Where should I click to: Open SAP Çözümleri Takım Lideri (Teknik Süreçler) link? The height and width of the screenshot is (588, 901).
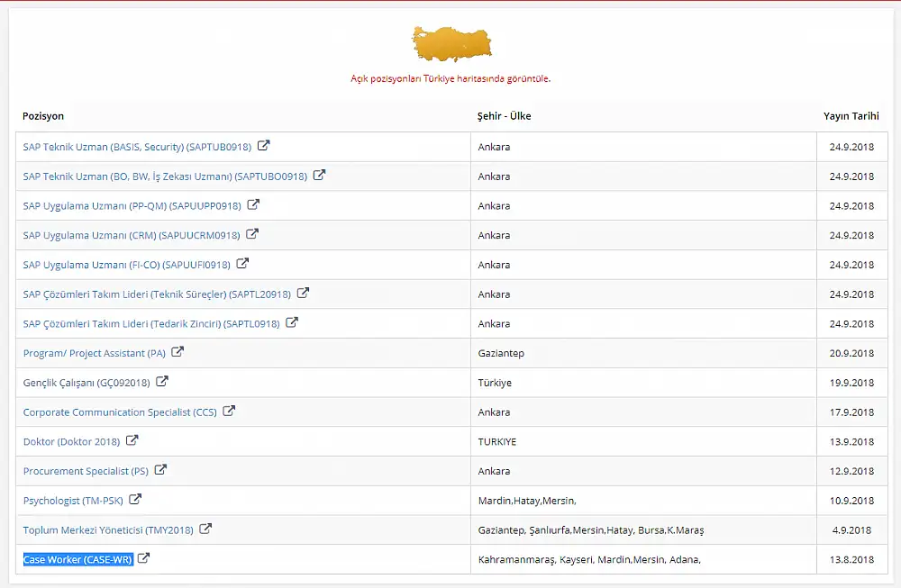[x=157, y=294]
